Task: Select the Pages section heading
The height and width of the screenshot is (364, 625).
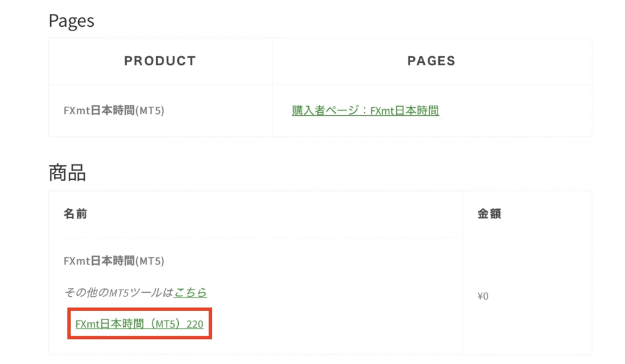Action: point(72,20)
